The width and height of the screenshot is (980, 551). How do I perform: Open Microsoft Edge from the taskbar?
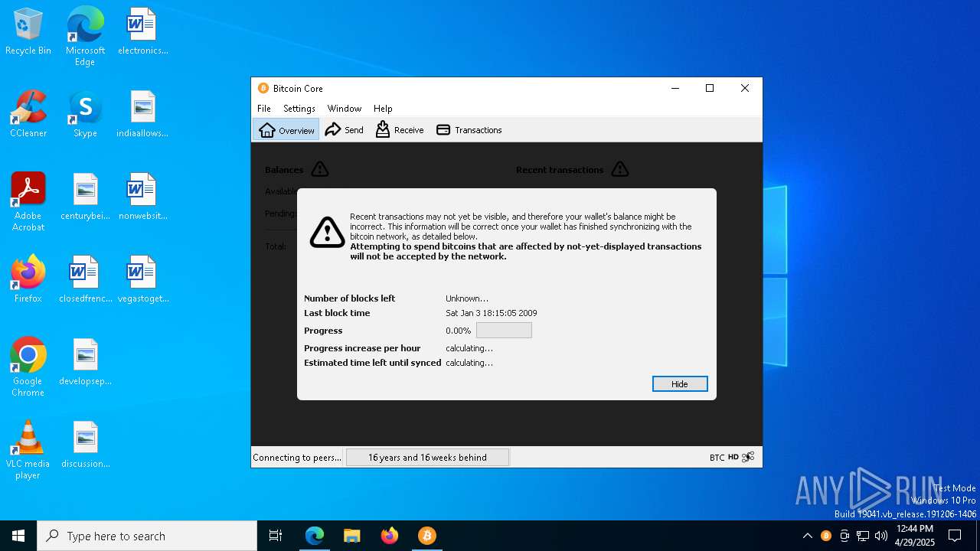(314, 536)
